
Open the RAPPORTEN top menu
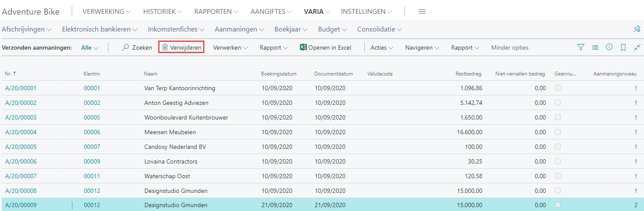point(216,12)
